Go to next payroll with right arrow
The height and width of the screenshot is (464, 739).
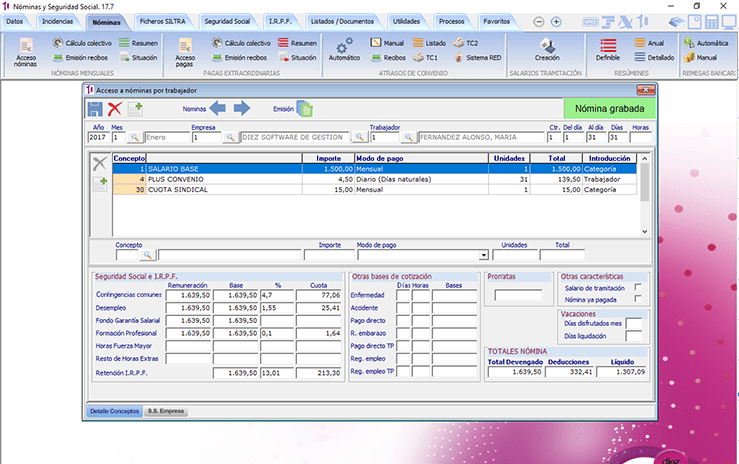(242, 108)
